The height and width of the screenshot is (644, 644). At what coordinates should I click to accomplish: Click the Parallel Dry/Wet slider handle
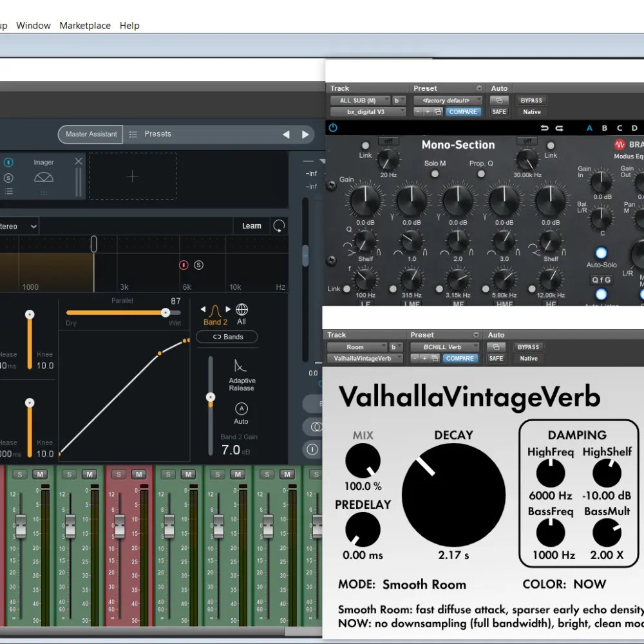point(166,312)
